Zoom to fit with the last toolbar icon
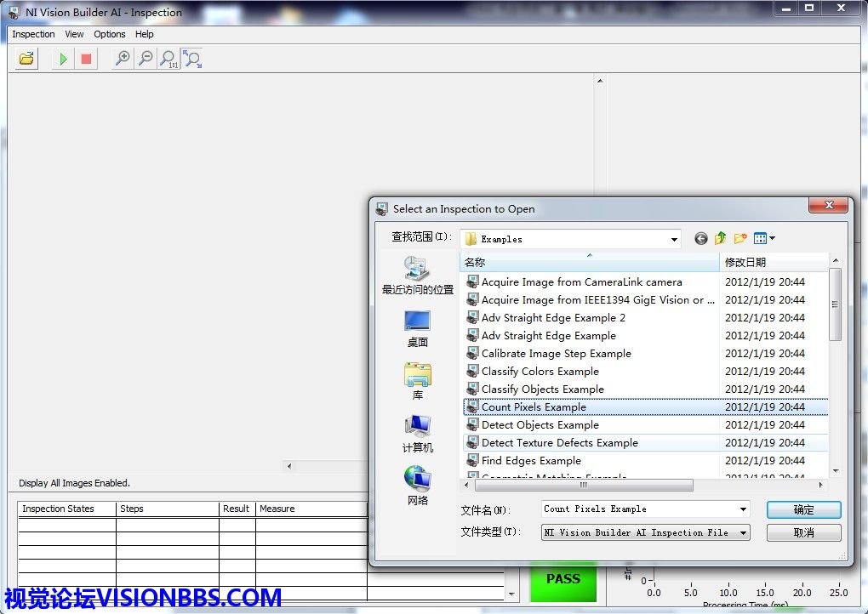Viewport: 868px width, 614px height. tap(192, 58)
